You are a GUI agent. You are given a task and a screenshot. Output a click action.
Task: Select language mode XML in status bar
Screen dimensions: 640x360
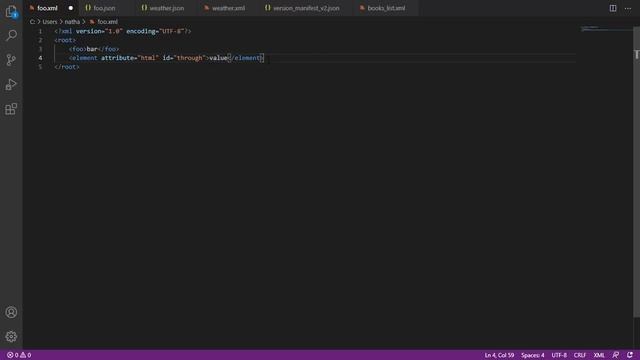(x=599, y=355)
